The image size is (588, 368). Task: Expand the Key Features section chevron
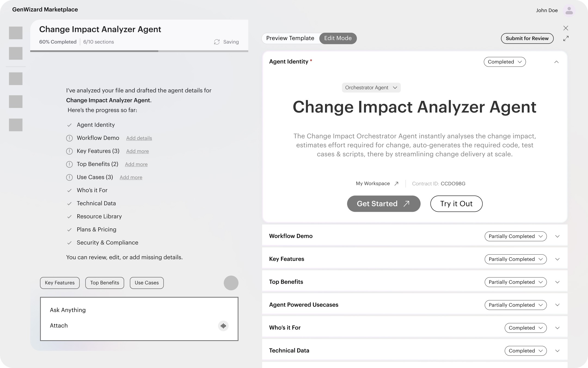coord(557,259)
